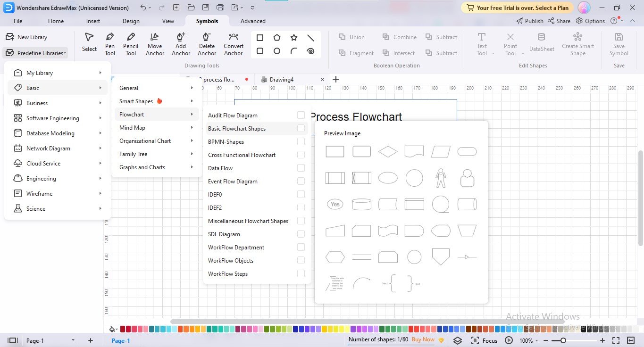The image size is (644, 347).
Task: Click the user avatar icon
Action: point(584,8)
